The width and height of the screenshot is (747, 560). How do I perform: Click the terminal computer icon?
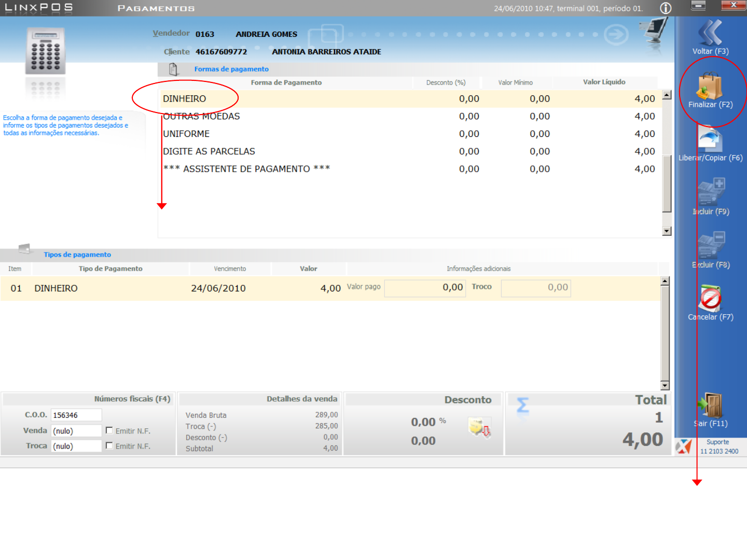pos(655,32)
